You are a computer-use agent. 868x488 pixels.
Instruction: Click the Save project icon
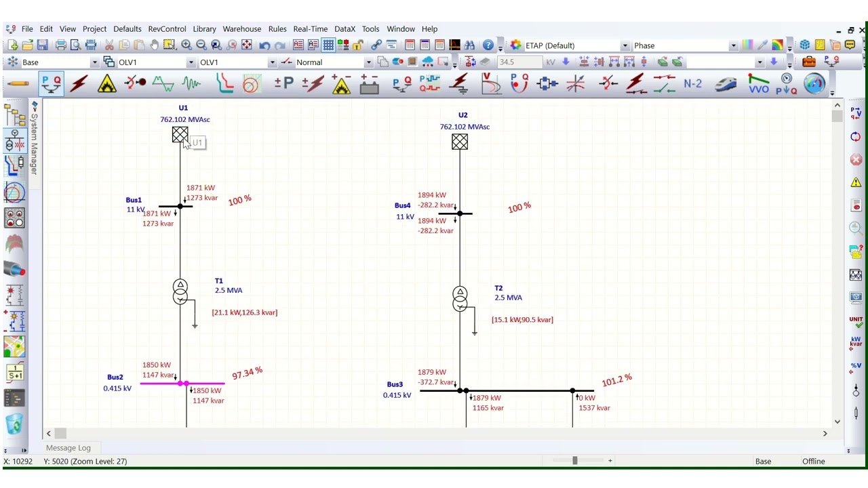(x=42, y=45)
